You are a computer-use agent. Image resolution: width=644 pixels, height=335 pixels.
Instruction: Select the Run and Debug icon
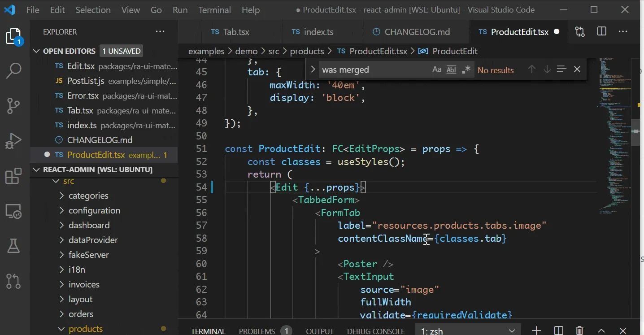tap(13, 140)
